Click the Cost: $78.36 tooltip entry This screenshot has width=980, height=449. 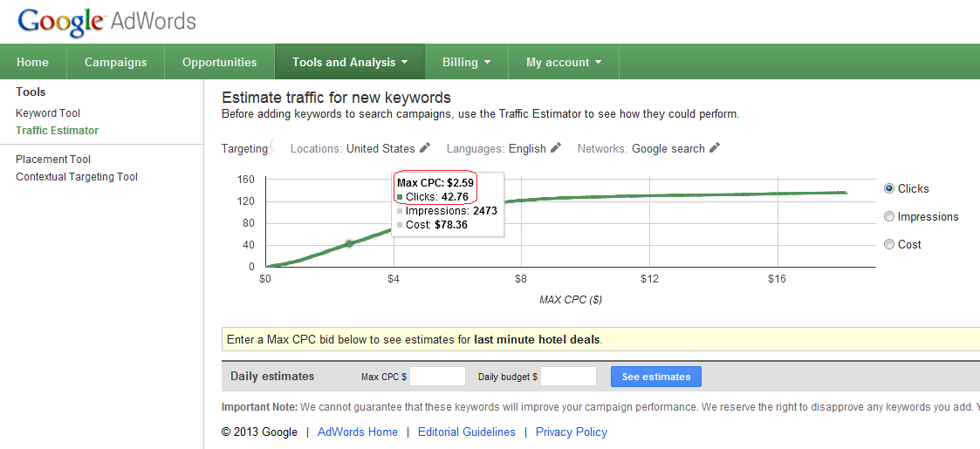click(432, 225)
